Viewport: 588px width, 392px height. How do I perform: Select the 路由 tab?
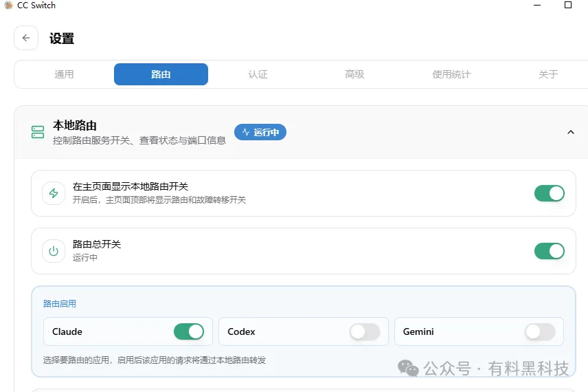click(x=161, y=74)
